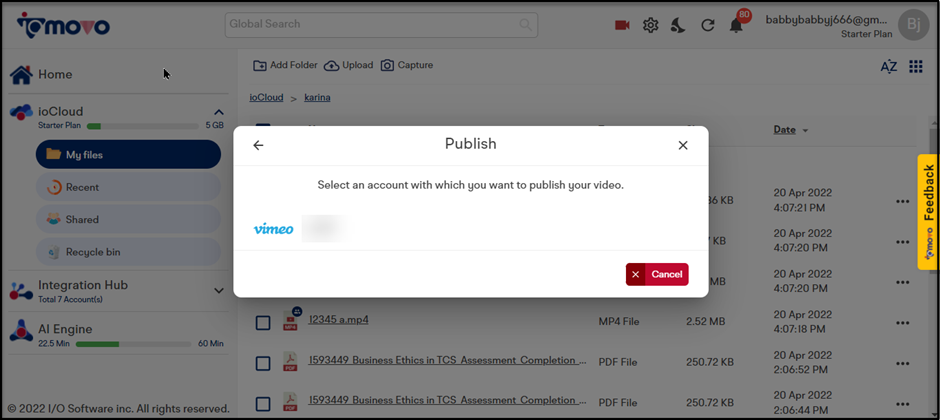Click the karina breadcrumb link
The height and width of the screenshot is (420, 940).
(317, 97)
